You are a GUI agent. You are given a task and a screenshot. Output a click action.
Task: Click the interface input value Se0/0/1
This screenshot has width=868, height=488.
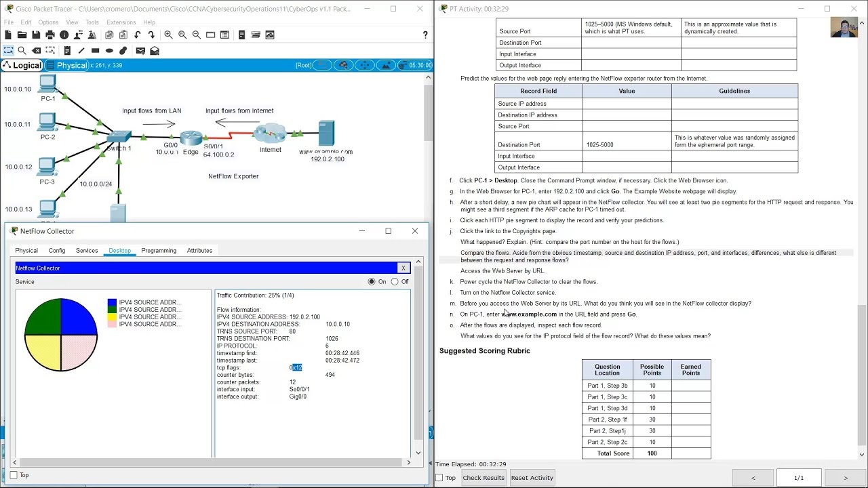pos(299,389)
